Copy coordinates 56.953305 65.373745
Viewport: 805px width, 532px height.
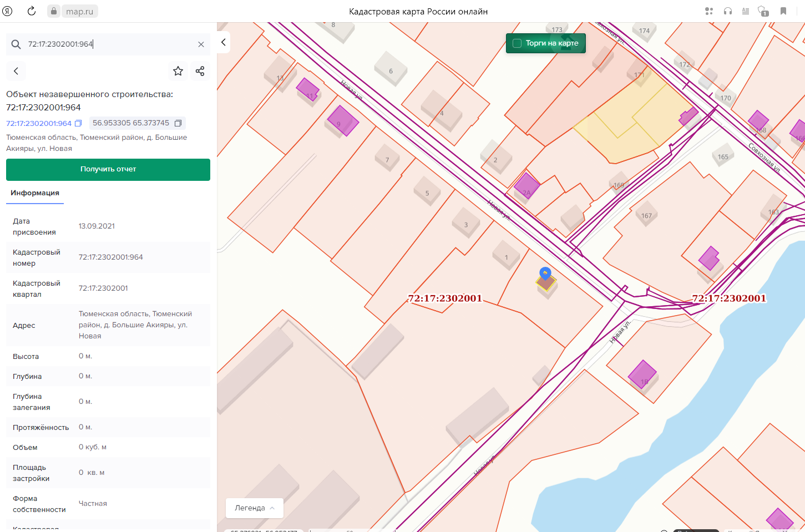tap(178, 123)
